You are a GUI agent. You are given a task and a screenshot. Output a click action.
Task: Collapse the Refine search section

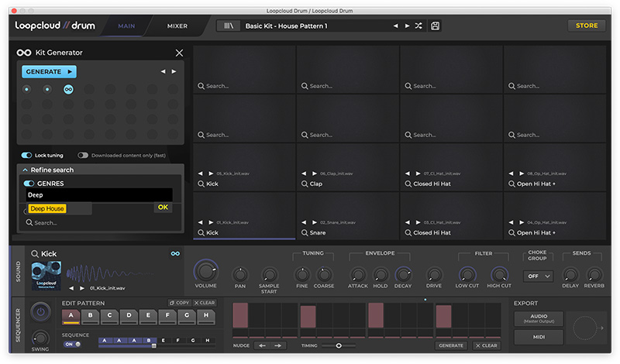(x=25, y=170)
